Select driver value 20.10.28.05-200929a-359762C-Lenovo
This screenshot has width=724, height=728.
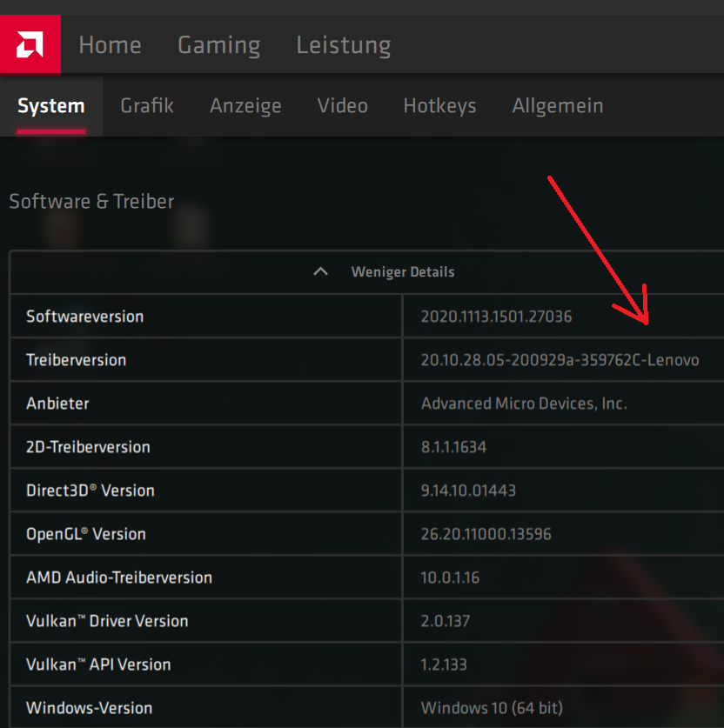coord(560,360)
